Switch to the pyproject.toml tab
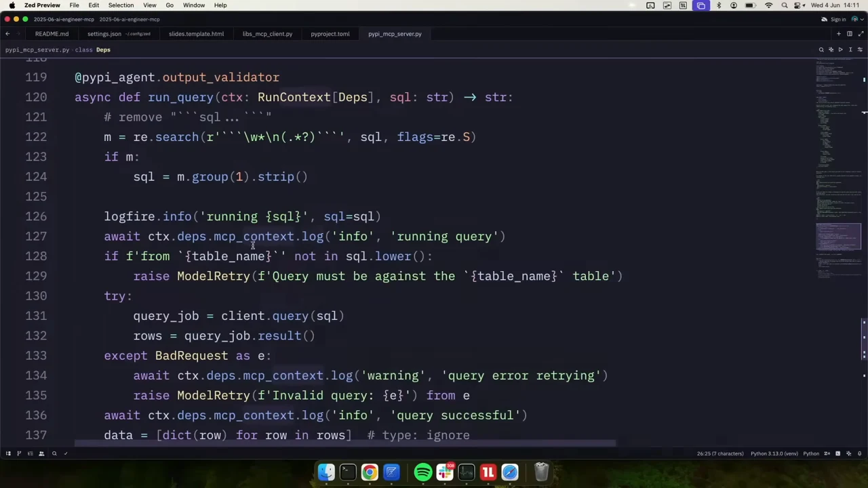Viewport: 868px width, 488px height. click(x=330, y=34)
